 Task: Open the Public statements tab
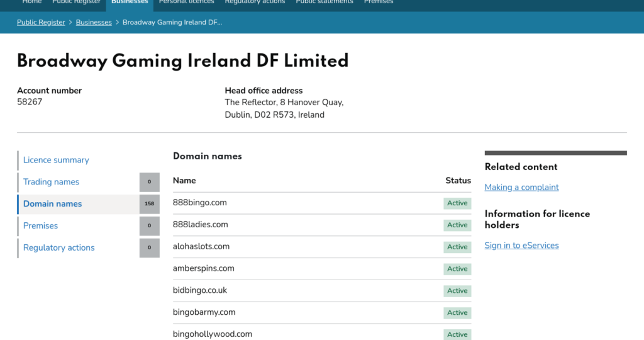click(x=325, y=2)
